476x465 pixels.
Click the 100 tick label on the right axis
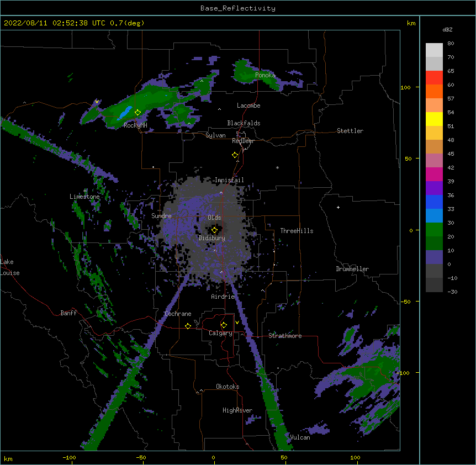[405, 87]
